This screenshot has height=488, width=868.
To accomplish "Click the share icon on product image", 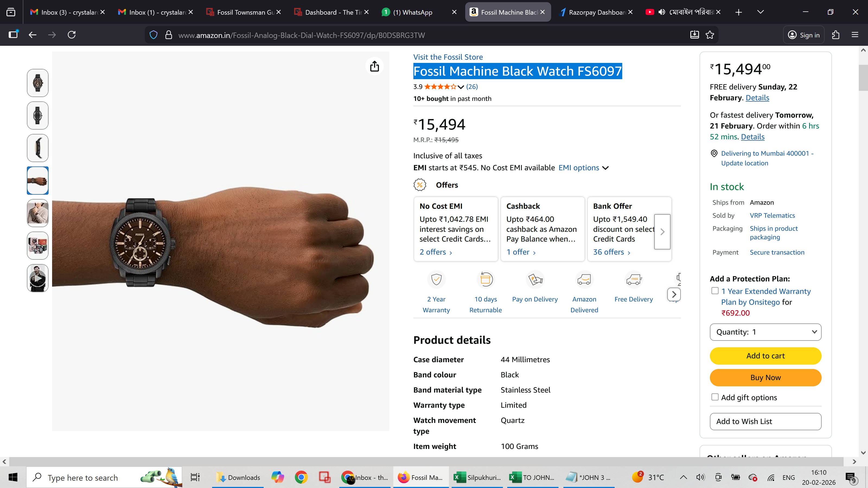I will click(x=374, y=66).
